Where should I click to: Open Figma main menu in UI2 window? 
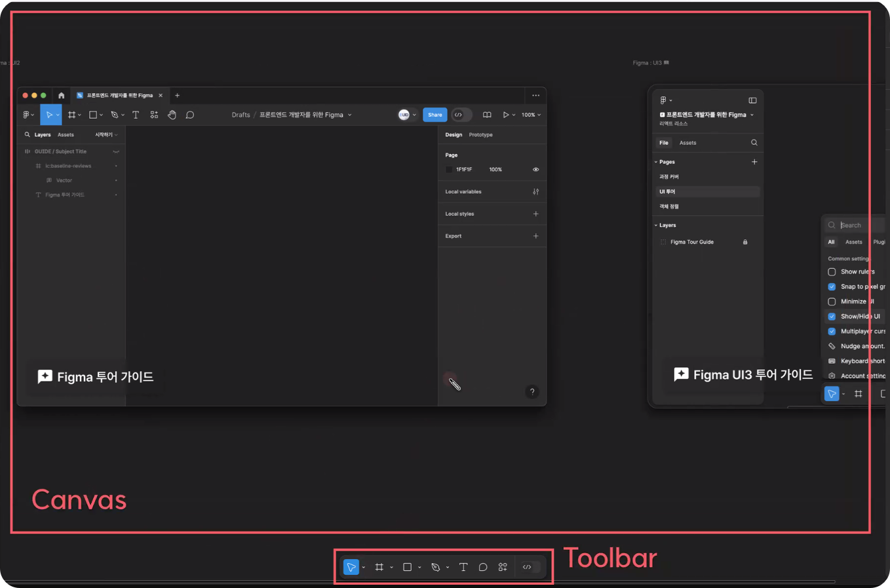[29, 115]
